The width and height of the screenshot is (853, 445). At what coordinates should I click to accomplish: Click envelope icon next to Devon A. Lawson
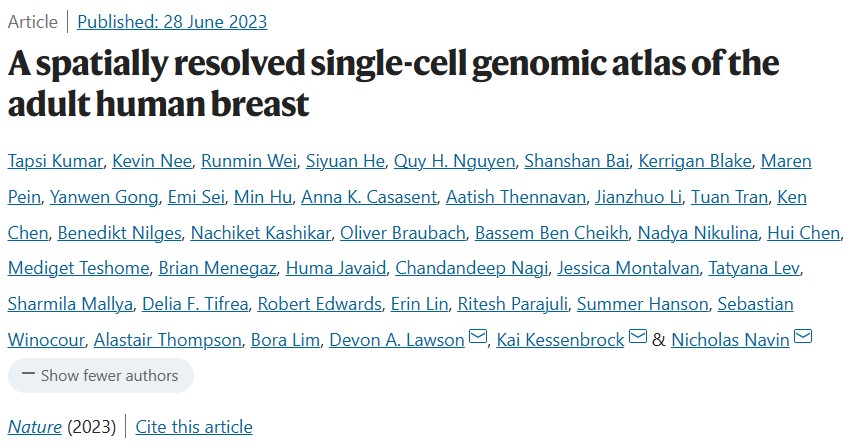point(478,337)
